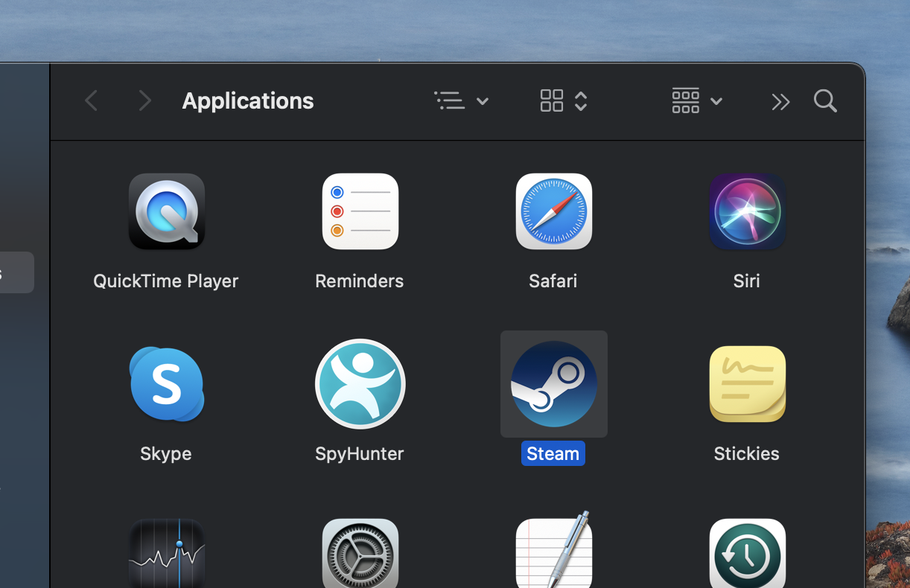This screenshot has width=910, height=588.
Task: Select the System Preferences gear icon
Action: pos(360,553)
